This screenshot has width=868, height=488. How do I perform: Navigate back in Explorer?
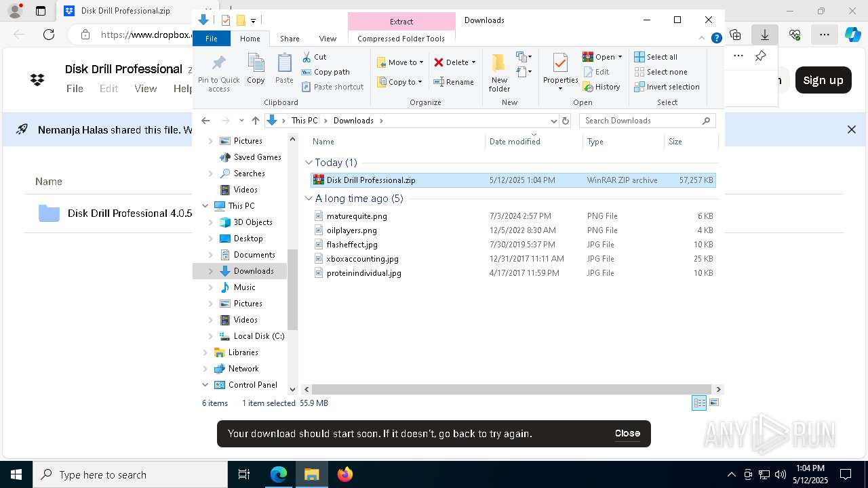click(205, 121)
